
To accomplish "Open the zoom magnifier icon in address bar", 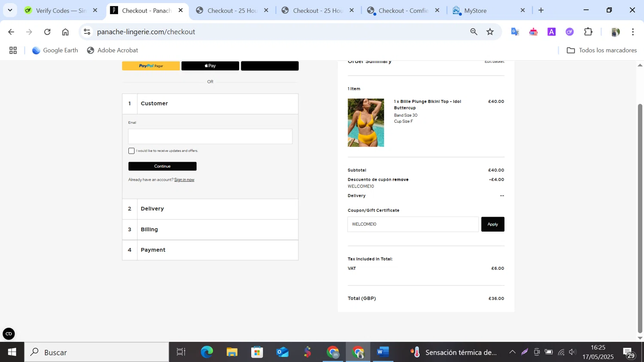I will click(474, 32).
